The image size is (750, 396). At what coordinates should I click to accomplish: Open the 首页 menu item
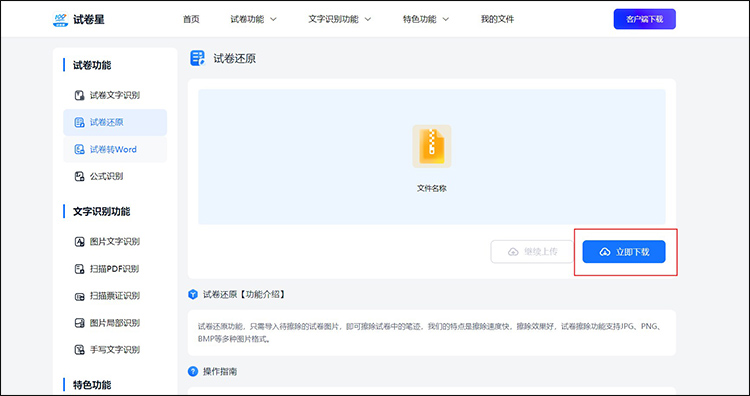point(191,20)
